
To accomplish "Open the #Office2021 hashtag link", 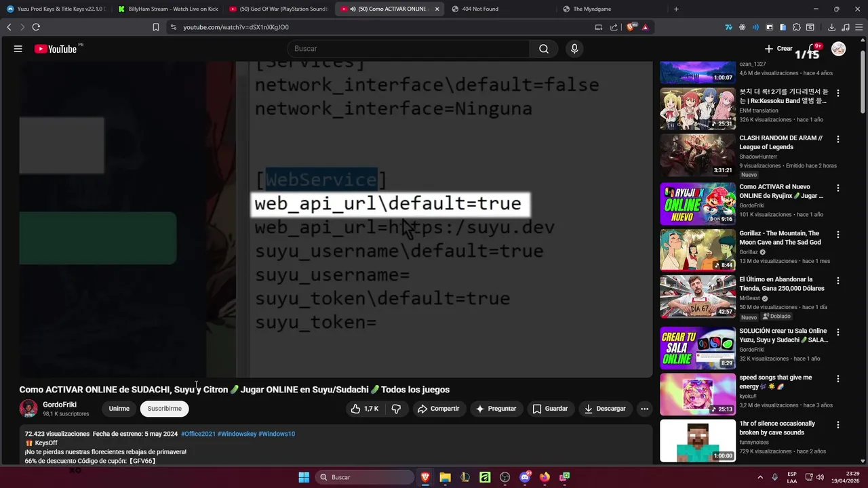I will tap(198, 434).
